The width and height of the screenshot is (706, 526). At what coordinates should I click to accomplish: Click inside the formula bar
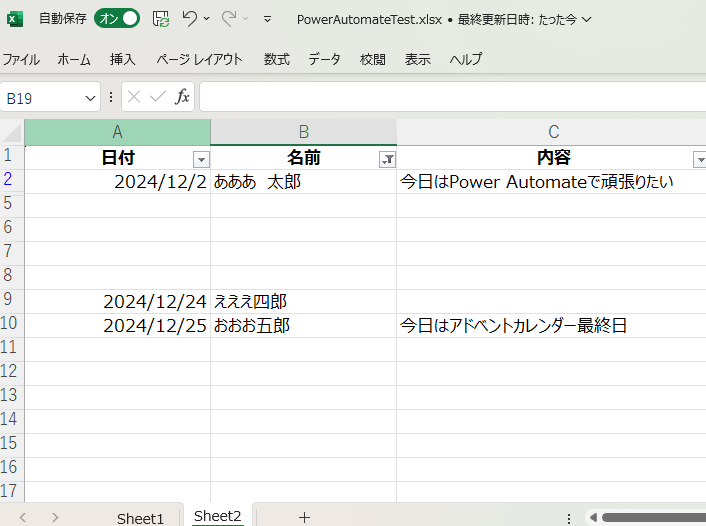coord(453,96)
